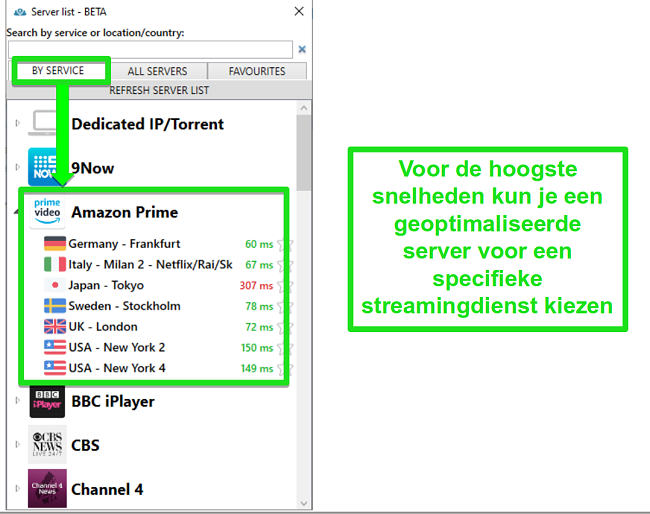This screenshot has width=650, height=514.
Task: Click the Channel 4 News logo
Action: 47,489
